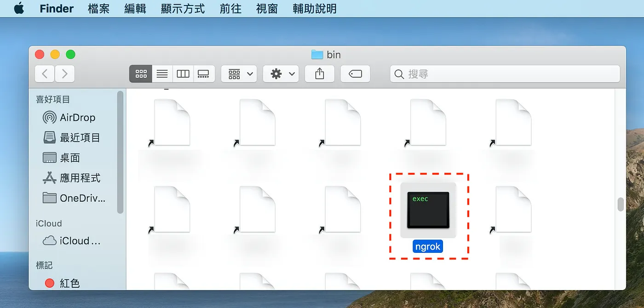Switch to icon view
644x308 pixels.
141,74
